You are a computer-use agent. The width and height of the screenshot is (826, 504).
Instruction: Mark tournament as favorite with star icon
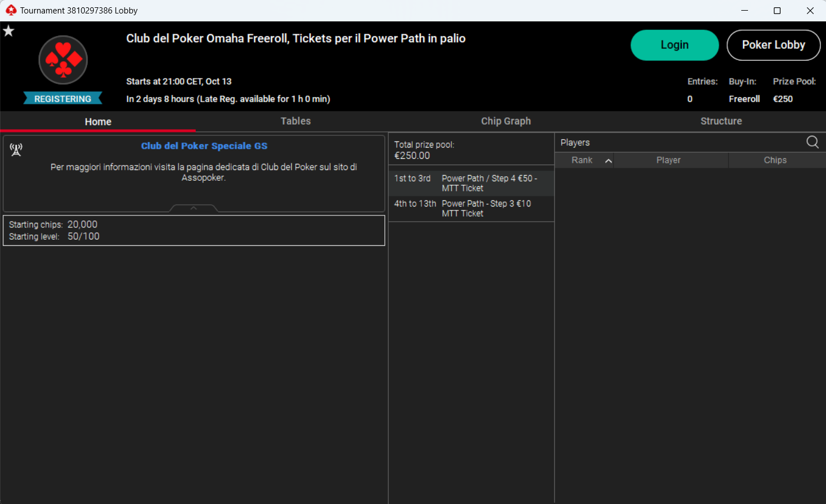8,31
